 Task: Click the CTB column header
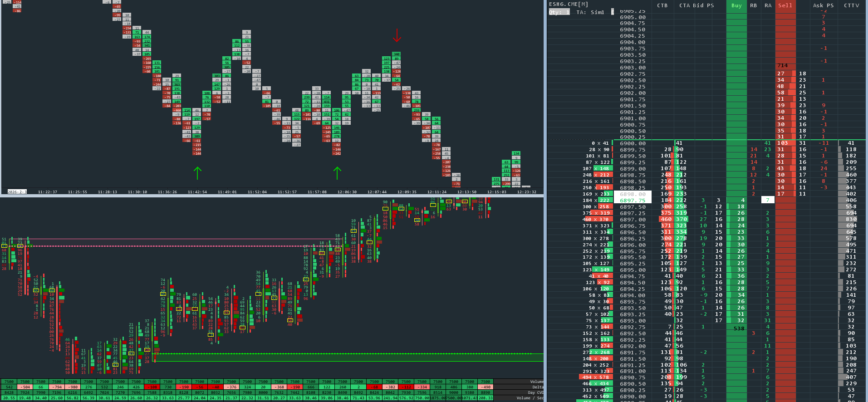pyautogui.click(x=662, y=5)
